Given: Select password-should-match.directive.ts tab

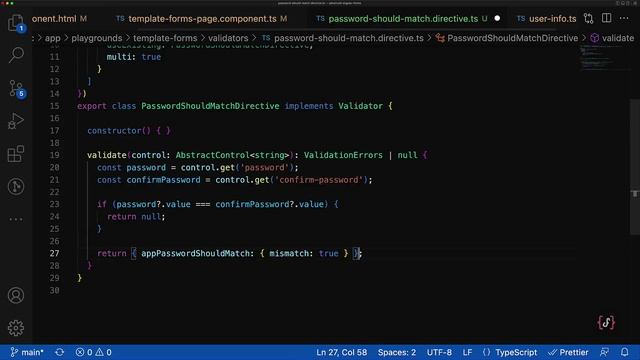Looking at the screenshot, I should [403, 19].
